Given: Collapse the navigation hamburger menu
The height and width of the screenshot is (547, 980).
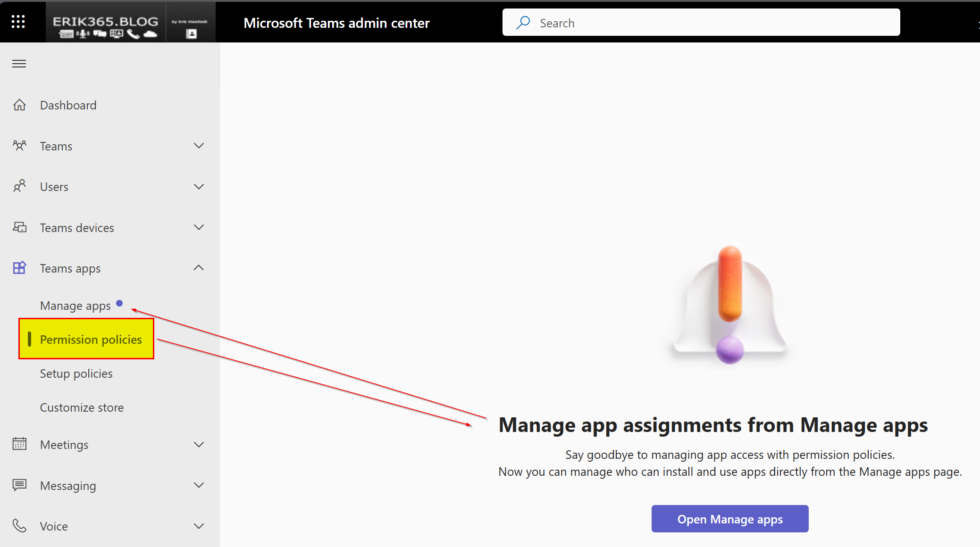Looking at the screenshot, I should [x=19, y=64].
